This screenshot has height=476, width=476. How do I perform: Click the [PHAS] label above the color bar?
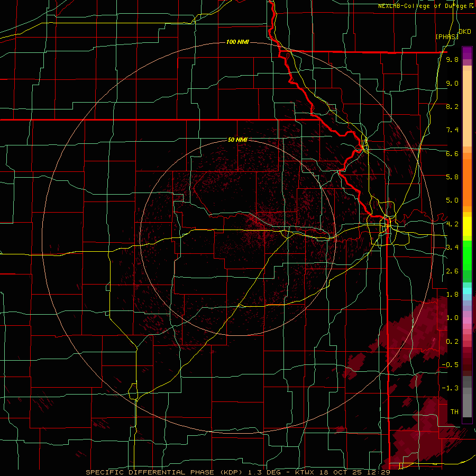pos(447,36)
